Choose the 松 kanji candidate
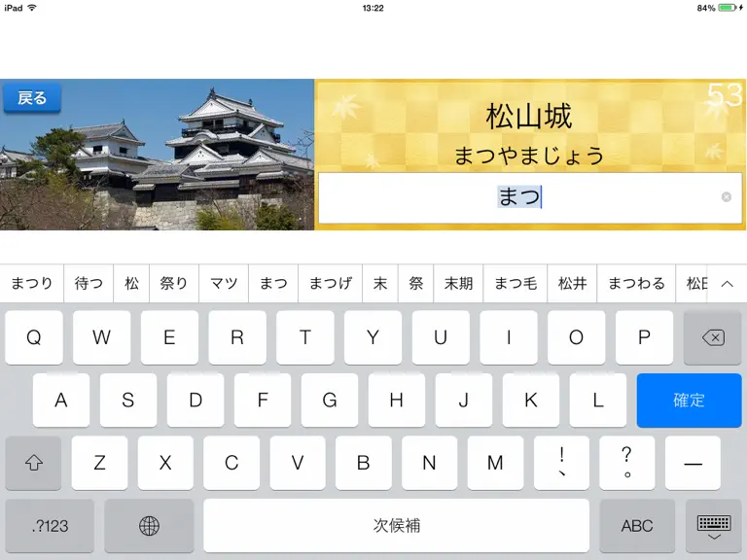Viewport: 747px width, 560px height. (x=131, y=284)
